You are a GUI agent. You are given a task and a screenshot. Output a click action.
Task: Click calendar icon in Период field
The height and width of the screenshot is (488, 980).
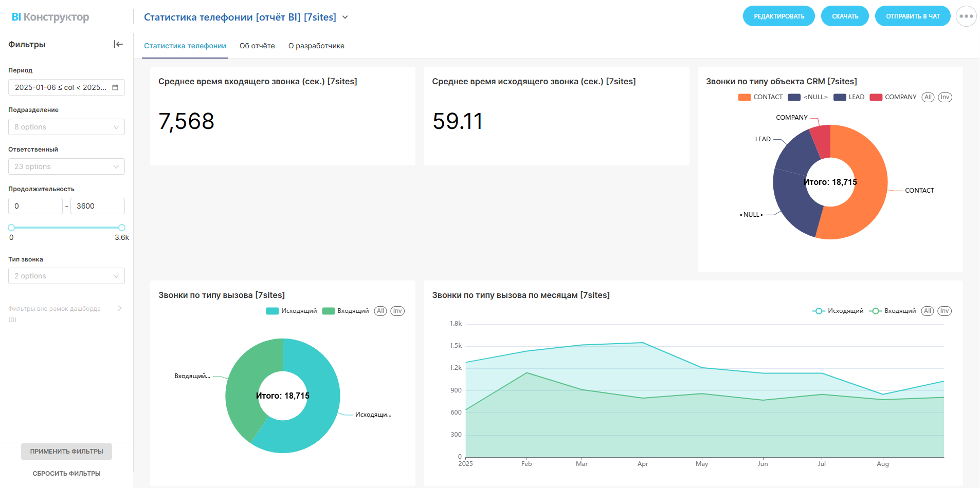pos(115,87)
